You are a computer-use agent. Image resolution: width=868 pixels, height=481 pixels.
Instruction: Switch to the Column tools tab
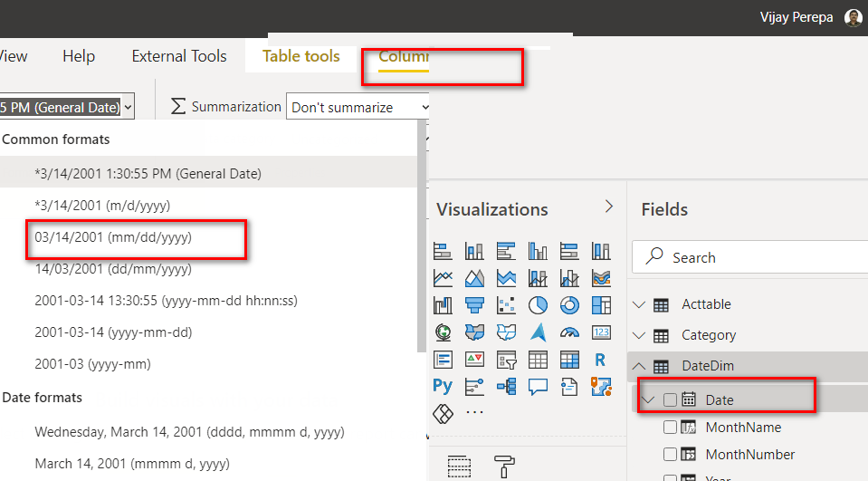[x=404, y=56]
